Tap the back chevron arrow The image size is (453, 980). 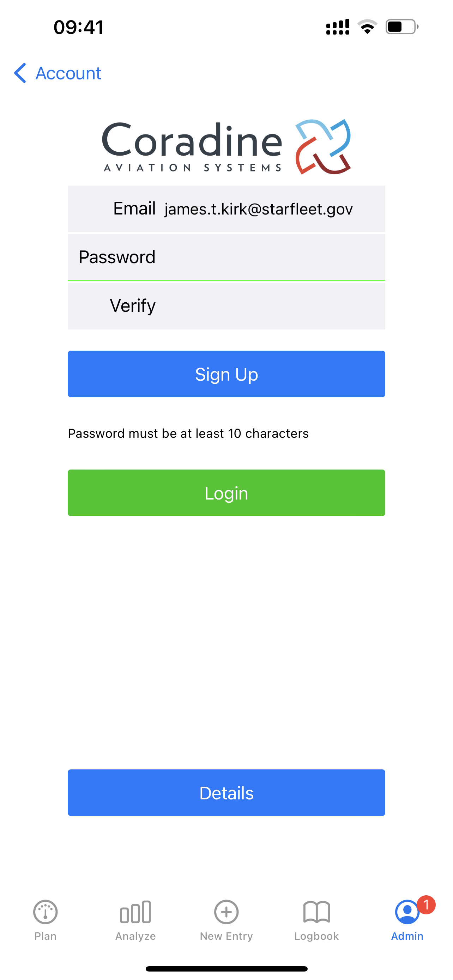point(20,73)
